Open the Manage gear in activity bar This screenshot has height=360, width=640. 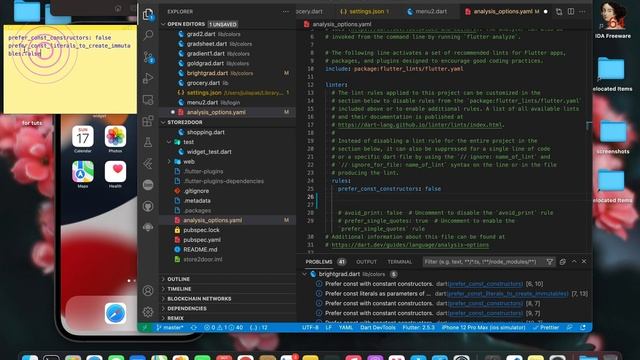click(148, 312)
